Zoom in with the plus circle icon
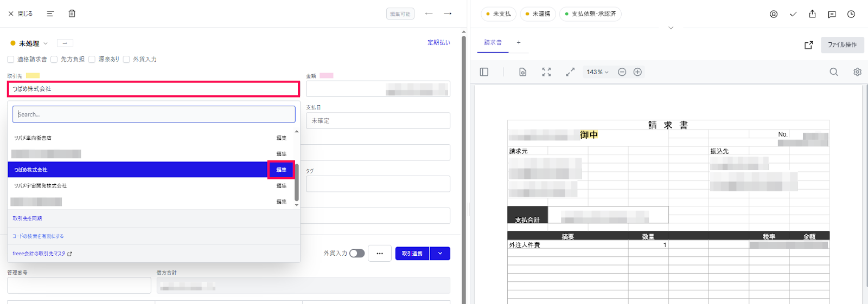Viewport: 868px width, 304px height. tap(638, 72)
